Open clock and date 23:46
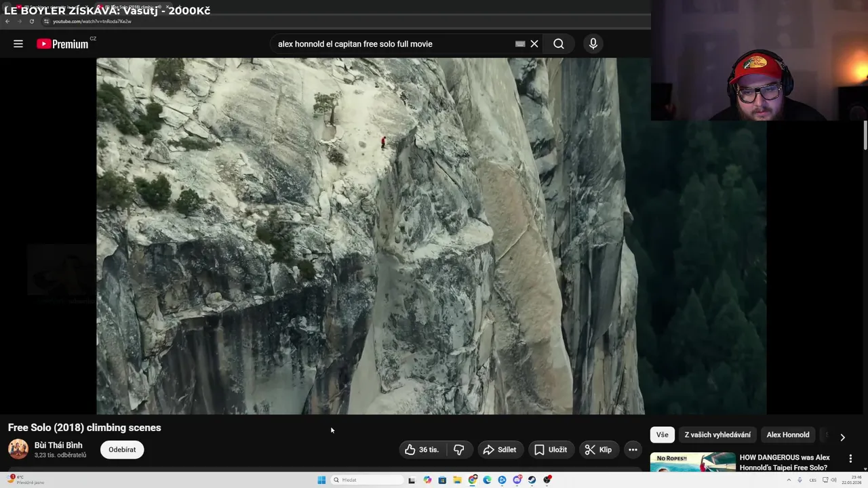The height and width of the screenshot is (488, 868). 853,480
